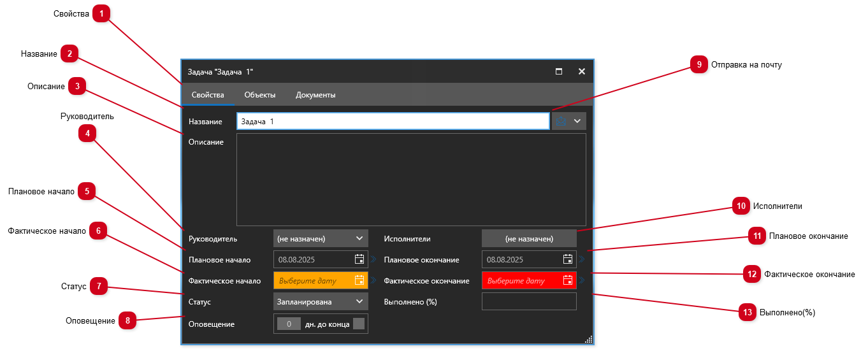Image resolution: width=868 pixels, height=351 pixels.
Task: Click the Оповещение days number field
Action: (x=289, y=324)
